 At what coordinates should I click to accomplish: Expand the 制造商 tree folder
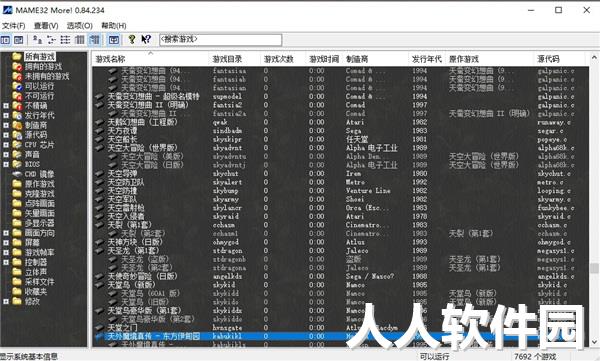tap(6, 125)
